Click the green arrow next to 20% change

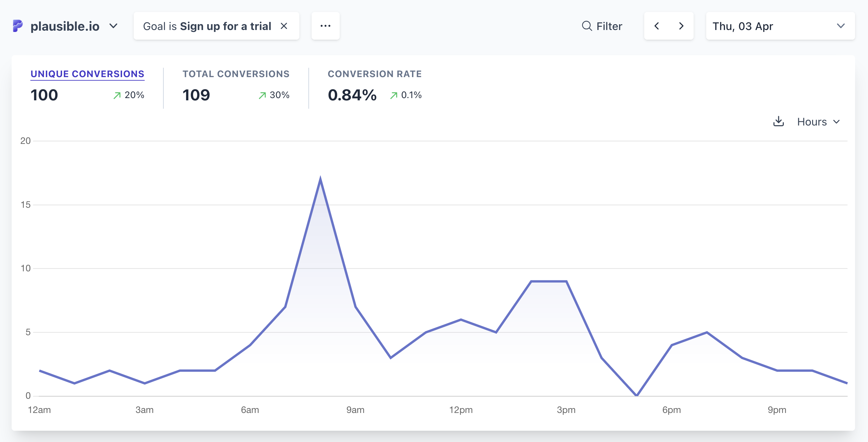(x=117, y=95)
